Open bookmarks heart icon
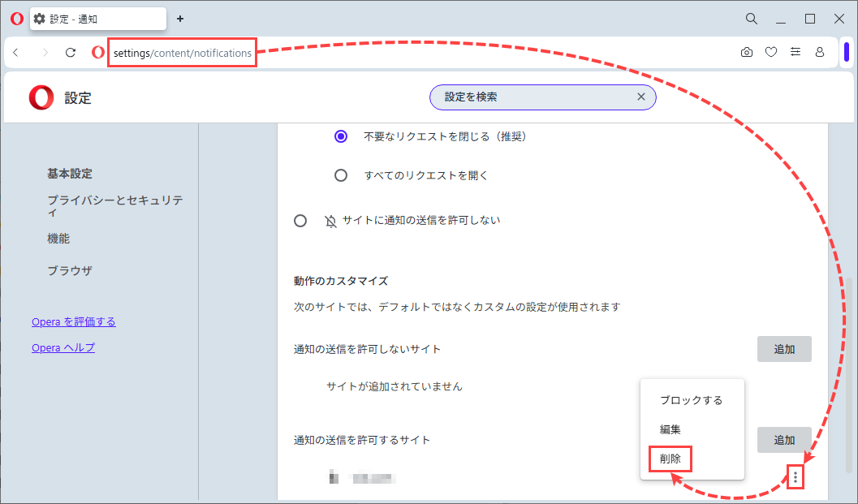 771,53
